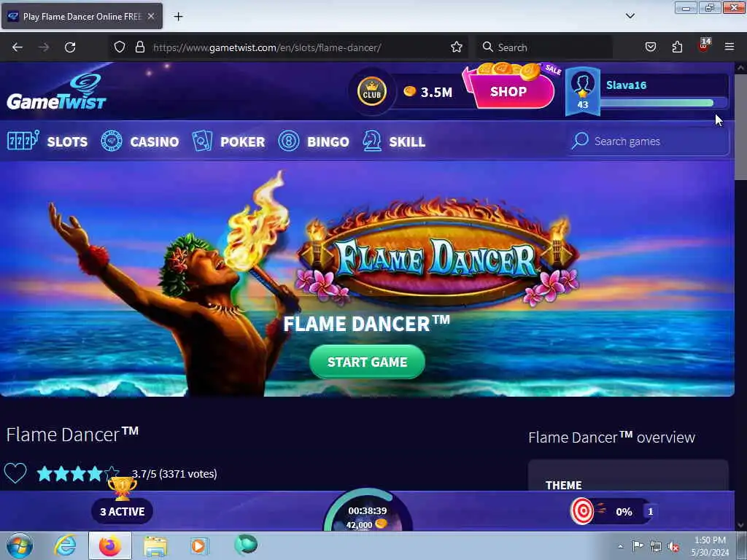View site security lock info

(139, 47)
